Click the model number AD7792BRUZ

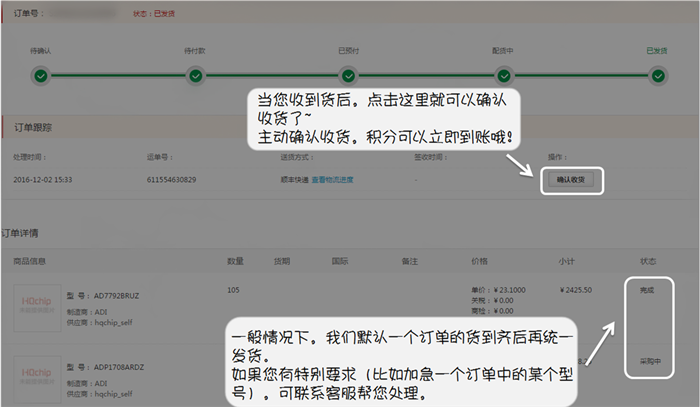tap(114, 297)
